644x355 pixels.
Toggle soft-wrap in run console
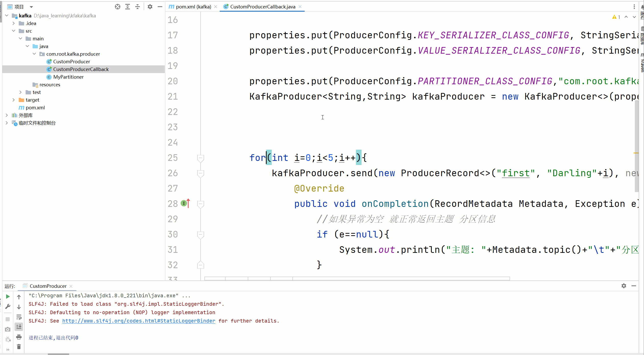click(19, 317)
